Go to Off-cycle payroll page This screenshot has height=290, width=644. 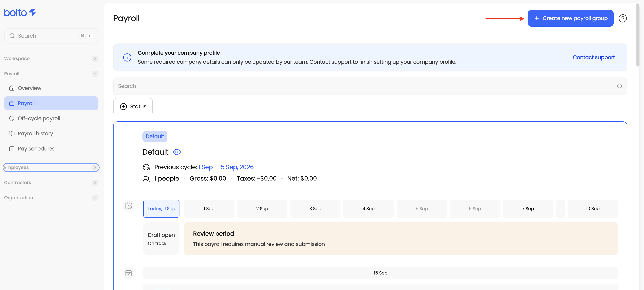click(51, 118)
